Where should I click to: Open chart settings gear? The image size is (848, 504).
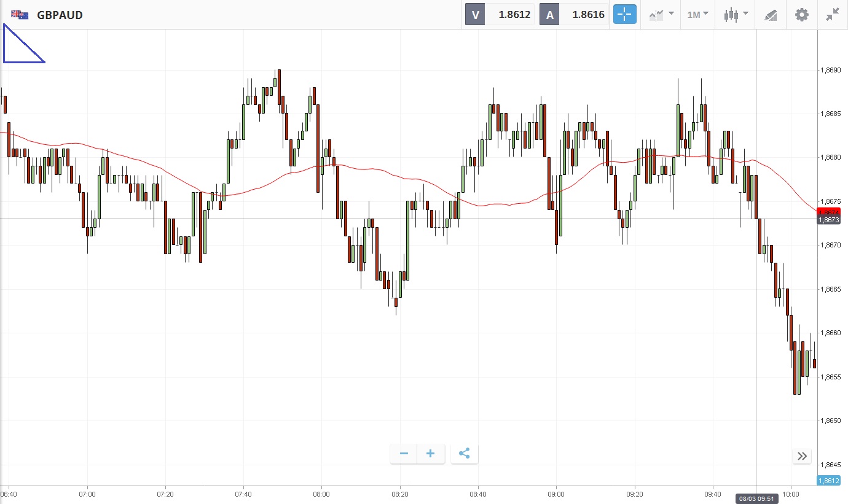(x=802, y=15)
